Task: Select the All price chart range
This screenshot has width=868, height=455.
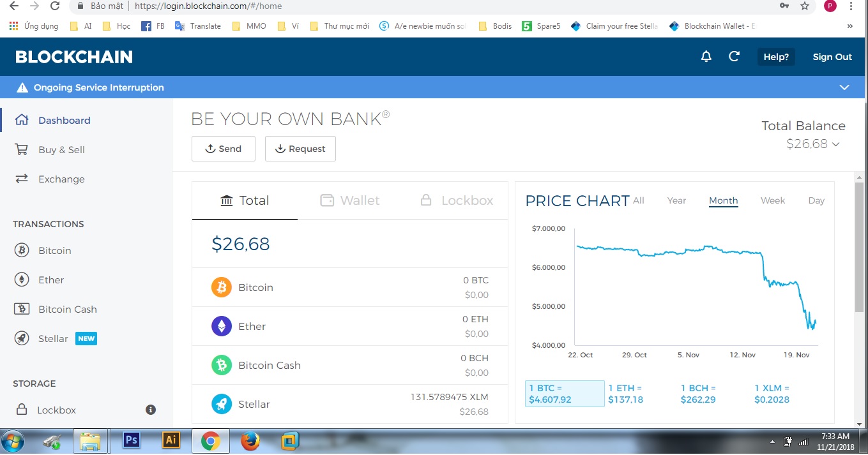Action: 639,200
